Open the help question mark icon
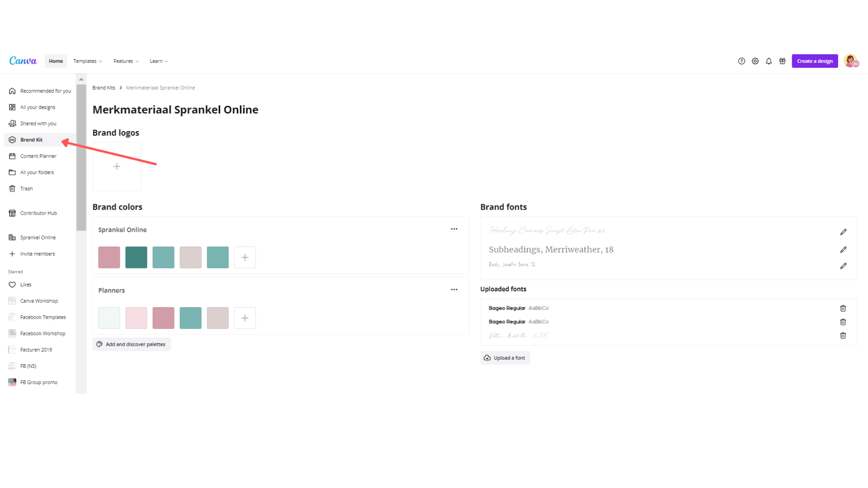This screenshot has width=868, height=488. click(x=741, y=61)
